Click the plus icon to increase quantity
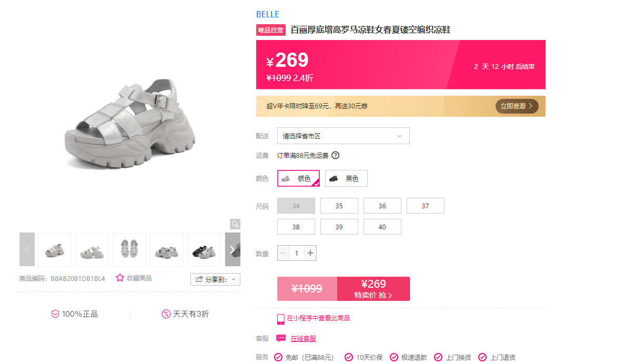626x364 pixels. [310, 253]
